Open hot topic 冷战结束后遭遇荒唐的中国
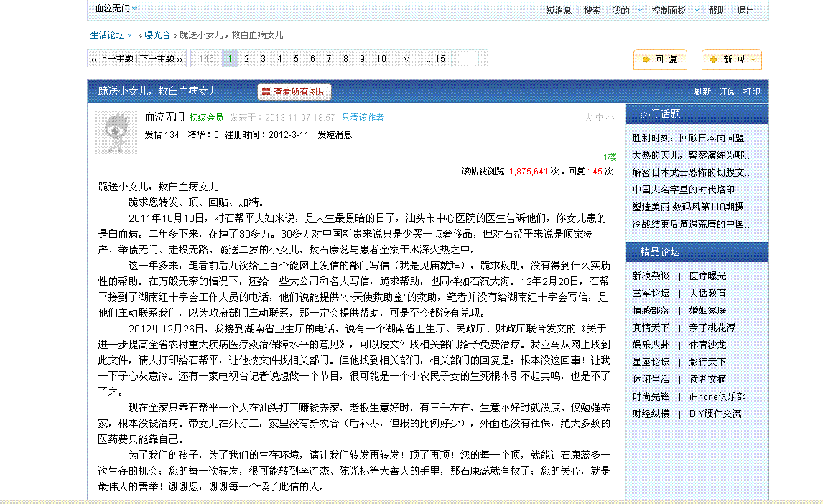Viewport: 823px width, 504px height. click(x=691, y=225)
